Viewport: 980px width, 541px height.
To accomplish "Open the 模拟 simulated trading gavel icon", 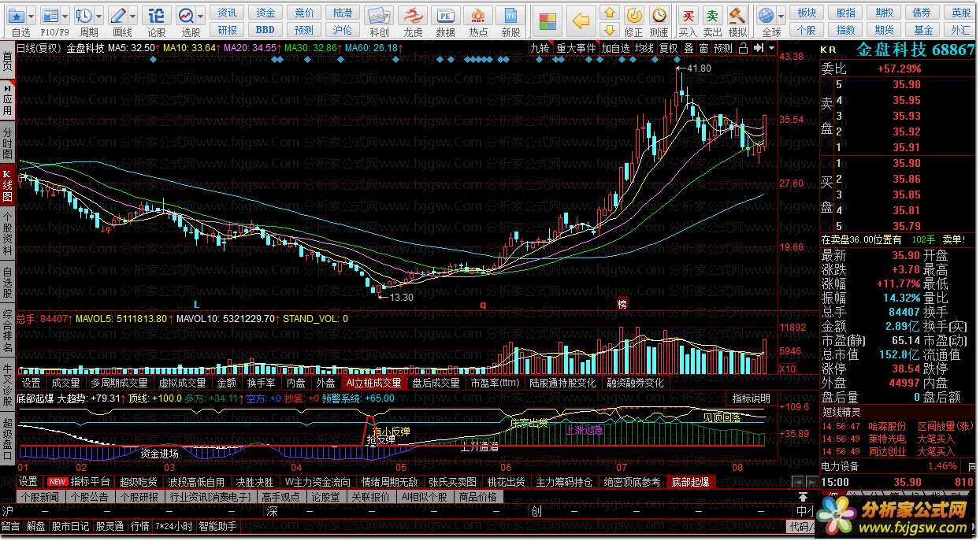I will 737,16.
